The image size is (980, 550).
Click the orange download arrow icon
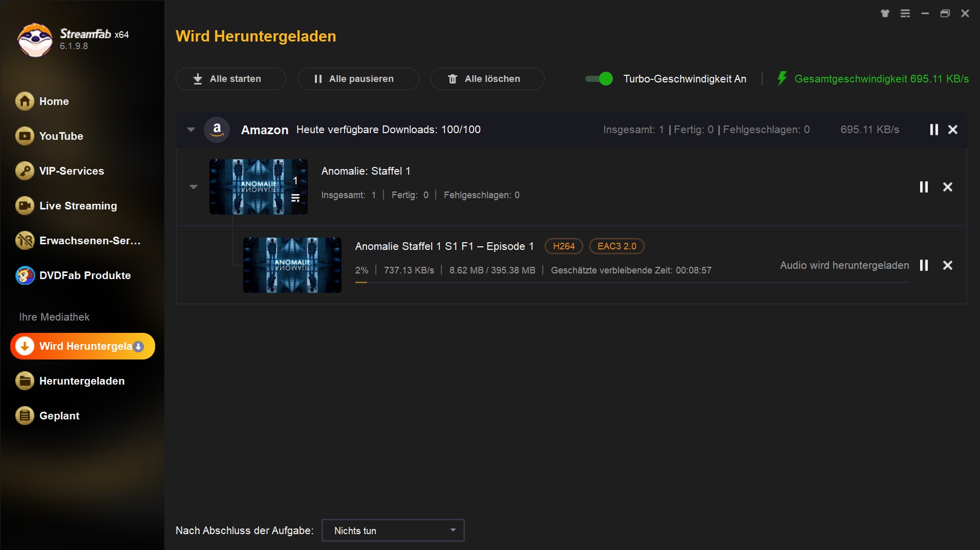click(25, 346)
